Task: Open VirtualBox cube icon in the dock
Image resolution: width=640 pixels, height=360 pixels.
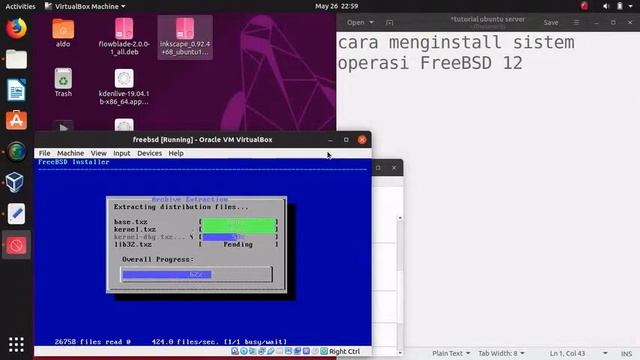Action: (15, 182)
